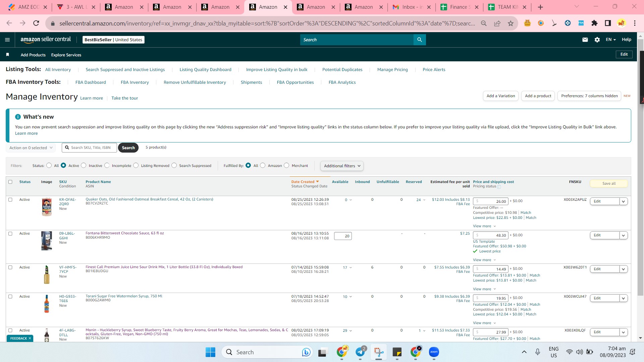Select the Torani Watermelon Syrup row checkbox
The image size is (644, 362).
(10, 297)
